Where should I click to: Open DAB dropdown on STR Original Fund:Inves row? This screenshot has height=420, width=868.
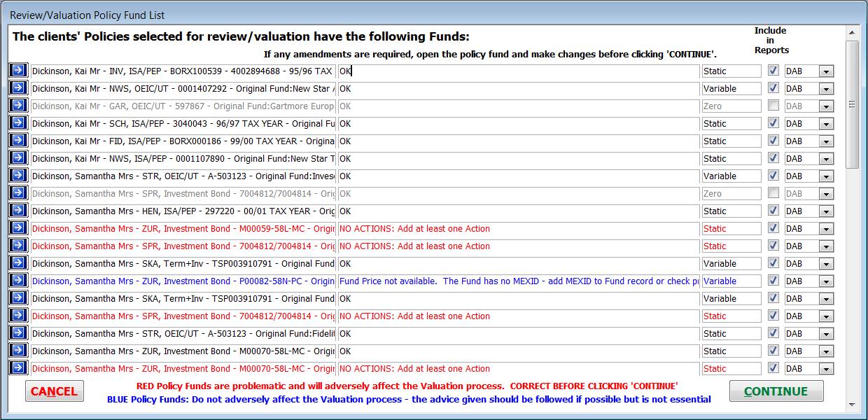pos(826,176)
